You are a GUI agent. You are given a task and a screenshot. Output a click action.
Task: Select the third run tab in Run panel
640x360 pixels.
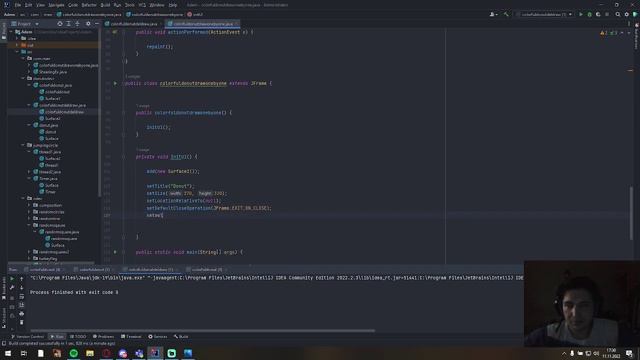[151, 269]
